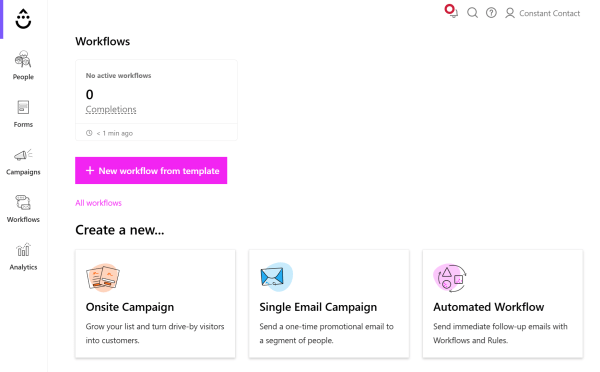Open the Constant Contact account menu
600x372 pixels.
[549, 13]
